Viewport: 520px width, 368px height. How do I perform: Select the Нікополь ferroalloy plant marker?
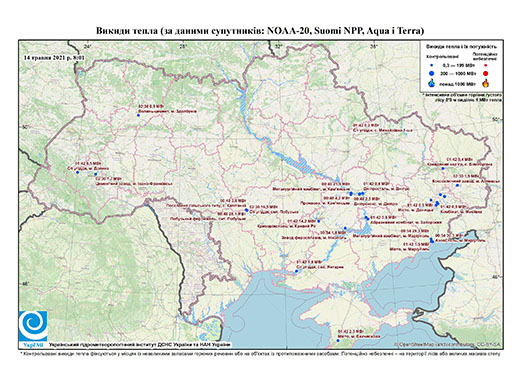pos(345,228)
